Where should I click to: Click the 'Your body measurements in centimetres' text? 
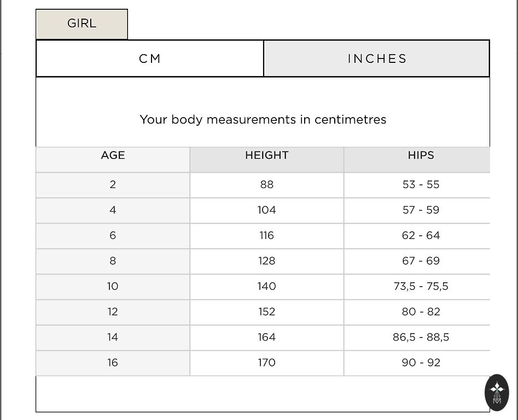tap(263, 119)
